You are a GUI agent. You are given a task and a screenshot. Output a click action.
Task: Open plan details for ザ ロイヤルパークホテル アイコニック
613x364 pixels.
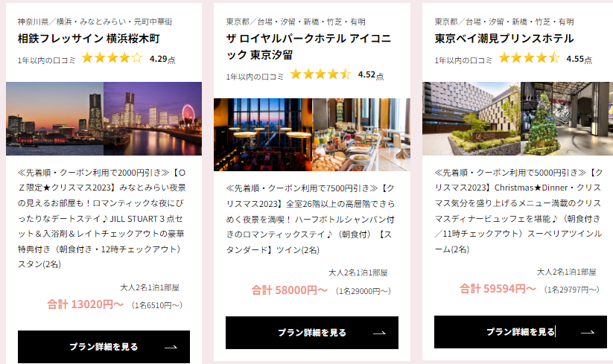[x=312, y=333]
